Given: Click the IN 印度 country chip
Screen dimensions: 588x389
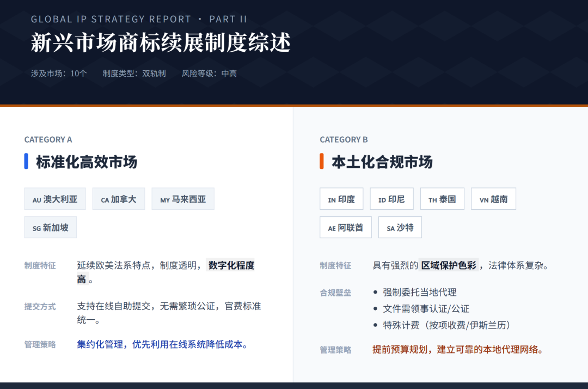Looking at the screenshot, I should (341, 199).
